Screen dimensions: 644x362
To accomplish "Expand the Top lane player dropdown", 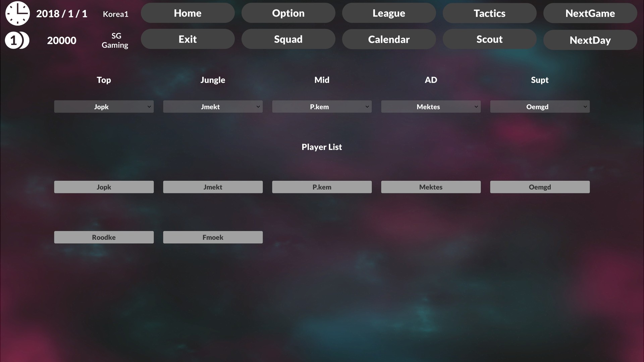I will [x=149, y=106].
